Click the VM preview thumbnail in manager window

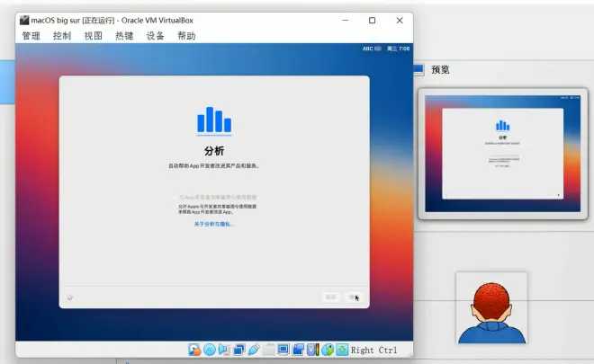503,154
